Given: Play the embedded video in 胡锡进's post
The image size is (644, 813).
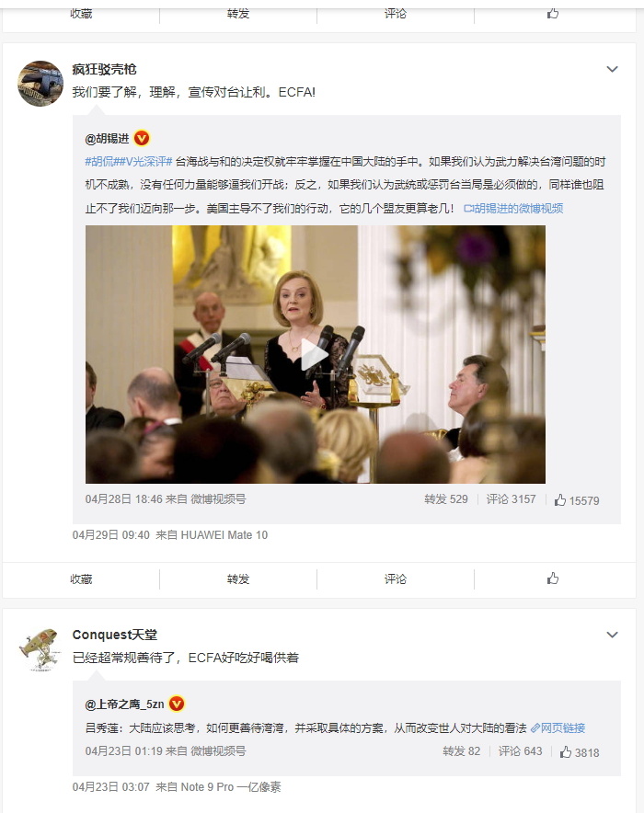Looking at the screenshot, I should [x=315, y=355].
